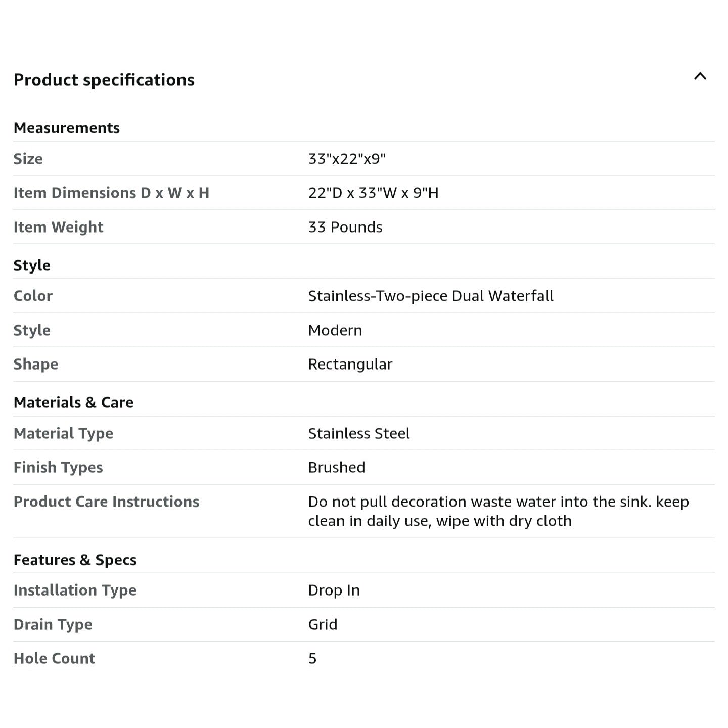728x728 pixels.
Task: Click Stainless-Two-piece Dual Waterfall value
Action: (431, 296)
